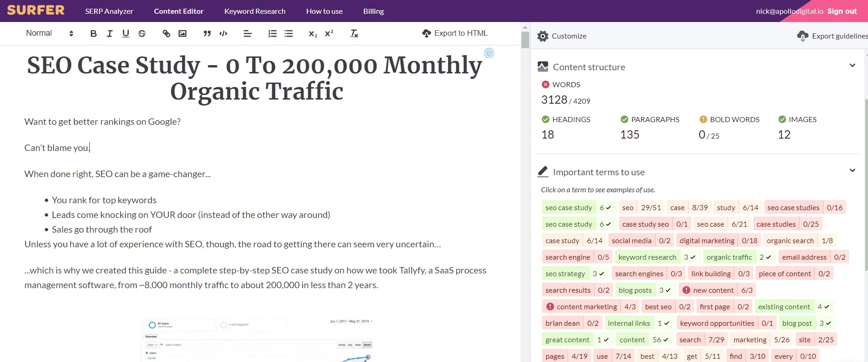
Task: Go to the Keyword Research tab
Action: tap(255, 11)
